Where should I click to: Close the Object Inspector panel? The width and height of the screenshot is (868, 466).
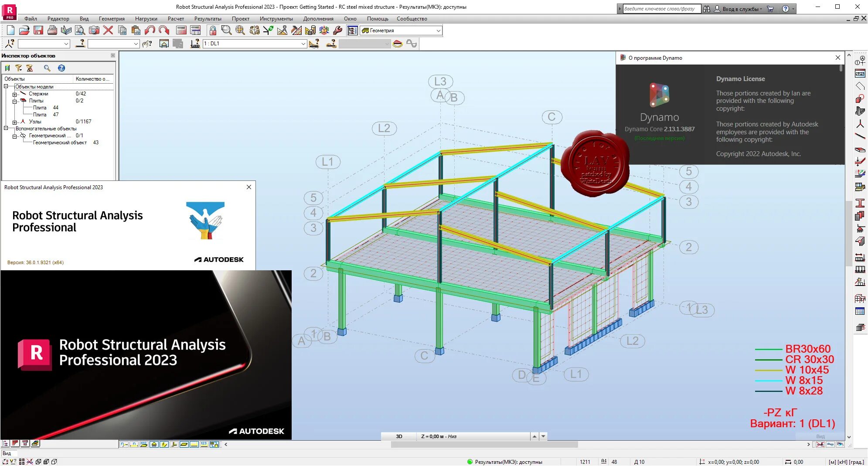tap(113, 55)
